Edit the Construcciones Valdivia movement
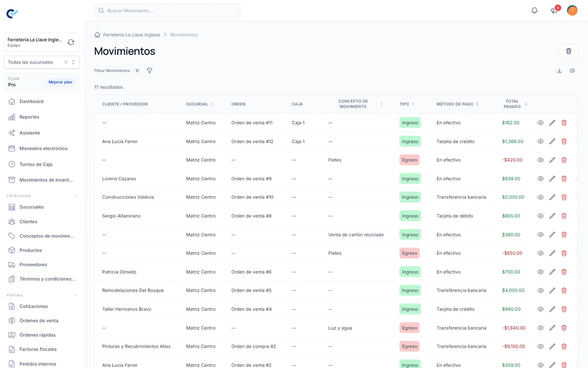The width and height of the screenshot is (588, 368). click(x=552, y=197)
